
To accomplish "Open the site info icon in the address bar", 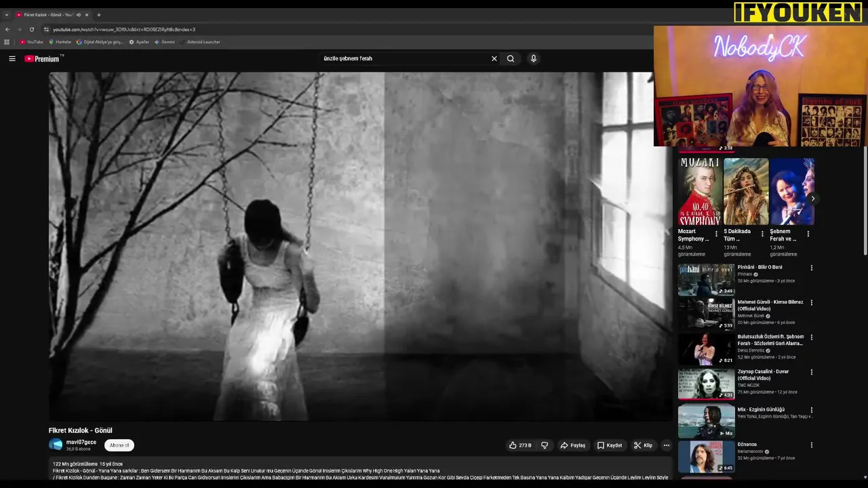I will click(46, 29).
